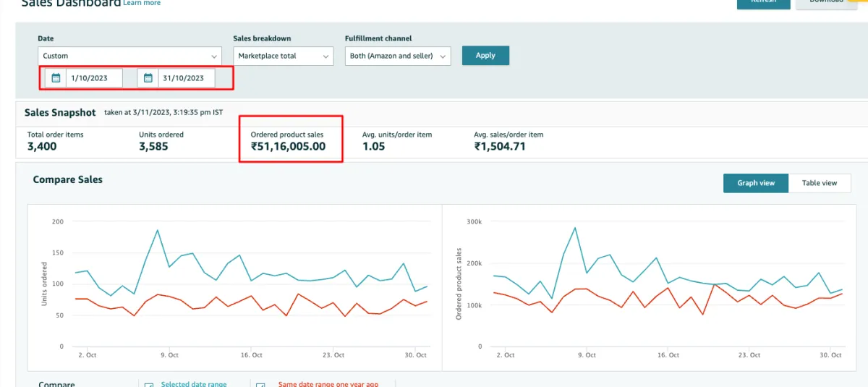Image resolution: width=868 pixels, height=387 pixels.
Task: Click Avg. units/order item value 1.05
Action: (373, 146)
